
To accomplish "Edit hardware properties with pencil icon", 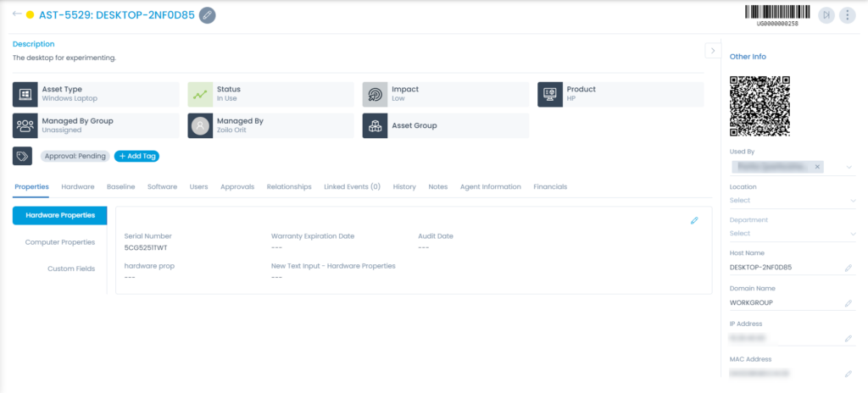I will pos(694,220).
